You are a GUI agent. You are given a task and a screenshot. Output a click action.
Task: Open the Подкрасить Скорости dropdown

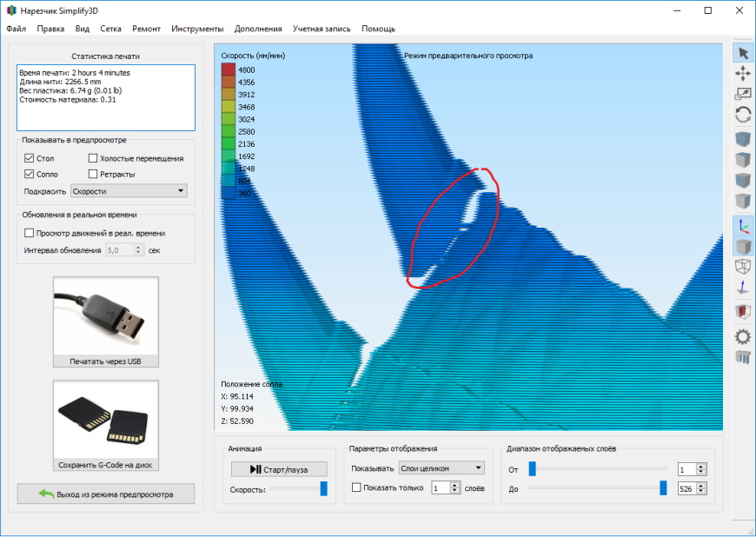pyautogui.click(x=129, y=191)
